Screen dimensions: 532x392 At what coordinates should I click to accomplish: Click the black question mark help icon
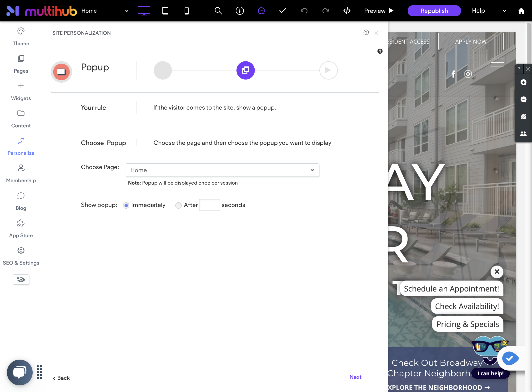380,51
